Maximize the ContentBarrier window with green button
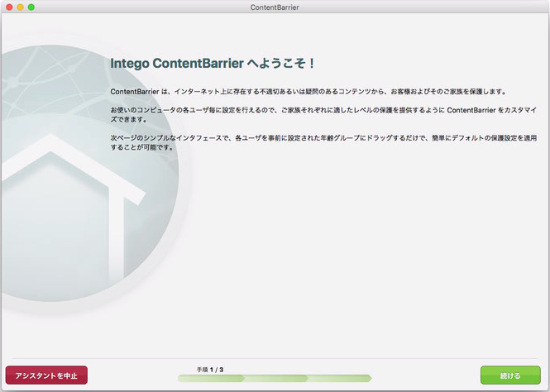The width and height of the screenshot is (550, 392). click(31, 7)
